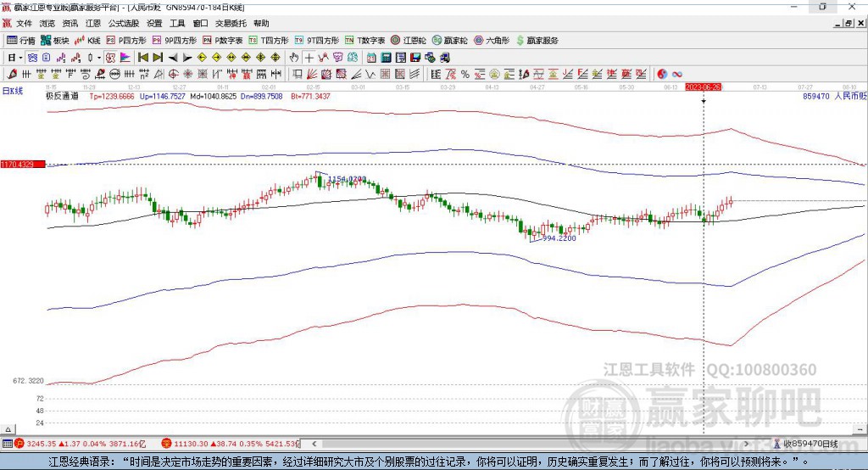Open the 资讯 menu

70,23
